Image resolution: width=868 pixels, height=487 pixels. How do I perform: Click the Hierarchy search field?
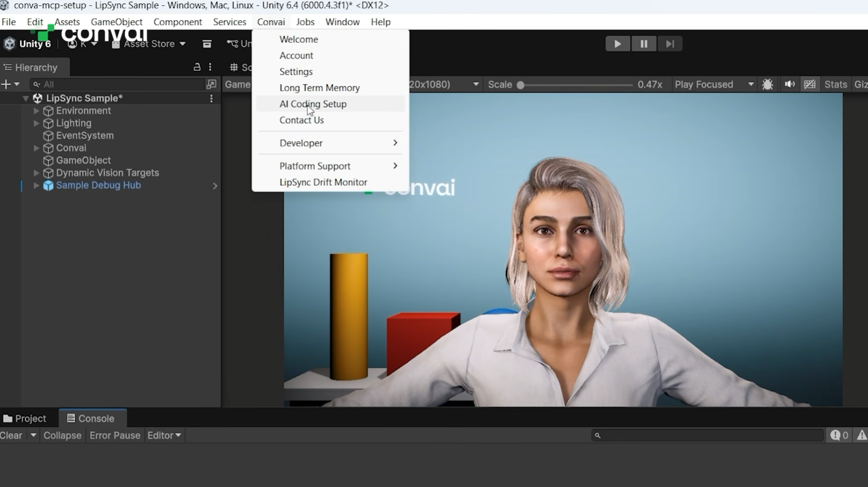click(118, 84)
